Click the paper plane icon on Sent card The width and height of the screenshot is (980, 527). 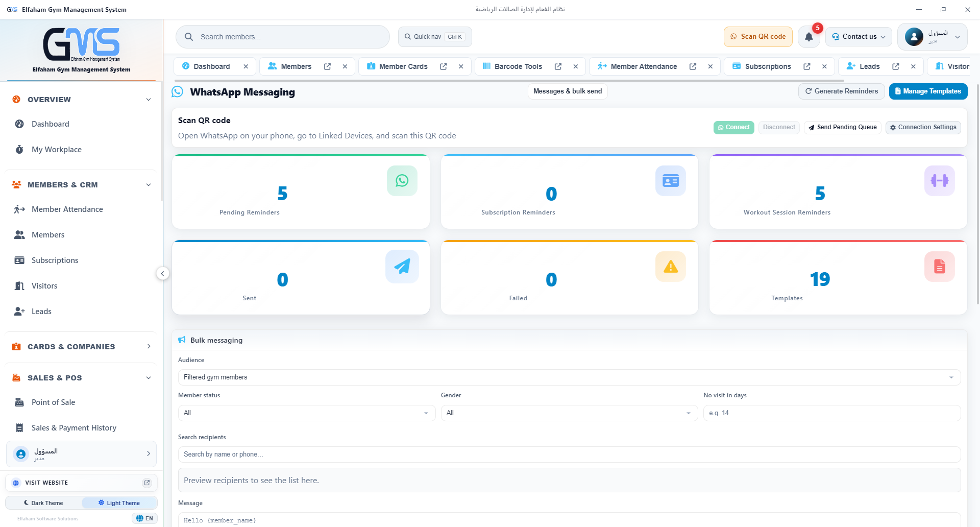(x=402, y=266)
